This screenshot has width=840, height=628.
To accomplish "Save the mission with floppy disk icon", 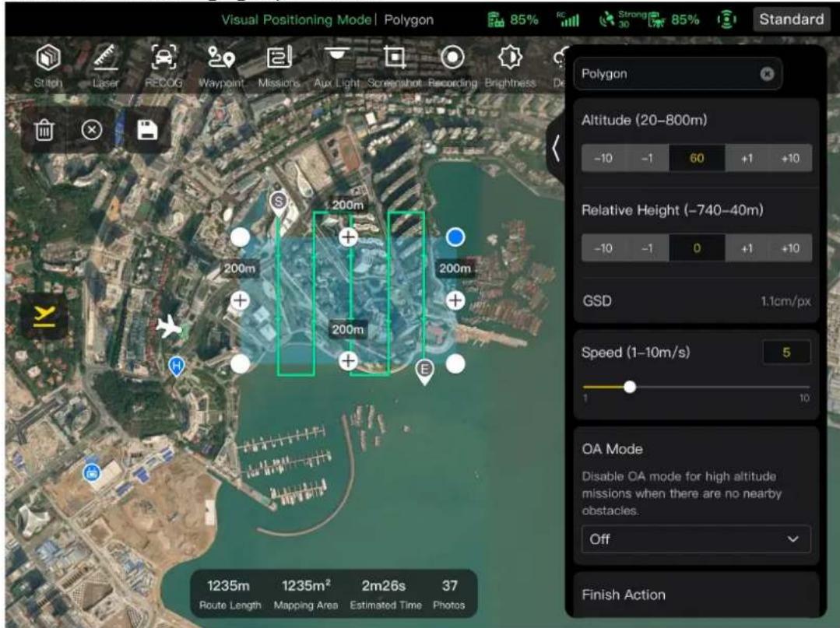I will click(x=147, y=129).
